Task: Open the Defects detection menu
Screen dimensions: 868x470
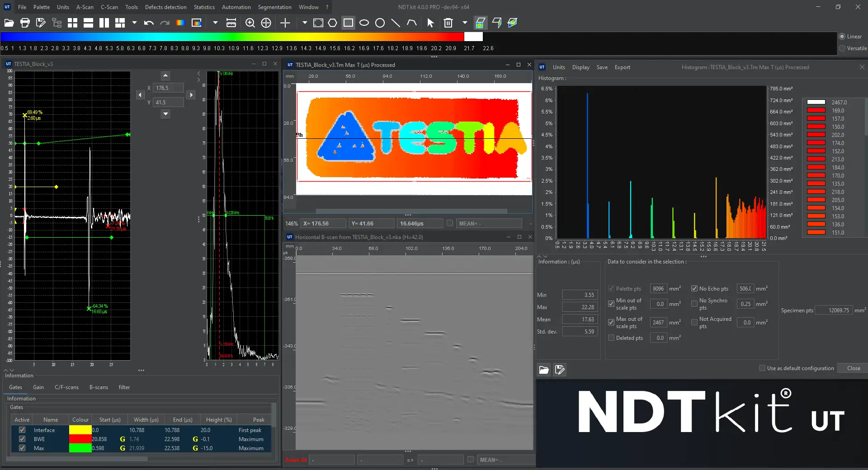Action: point(165,7)
